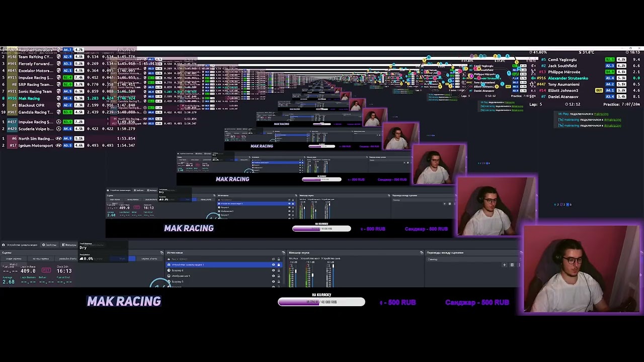Switch to the youtube shorts scene
This screenshot has height=362, width=644.
[67, 259]
